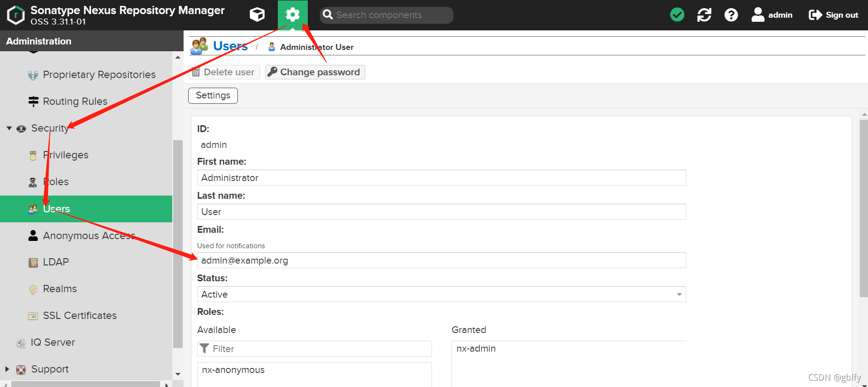This screenshot has height=387, width=868.
Task: Open LDAP in sidebar
Action: coord(56,262)
